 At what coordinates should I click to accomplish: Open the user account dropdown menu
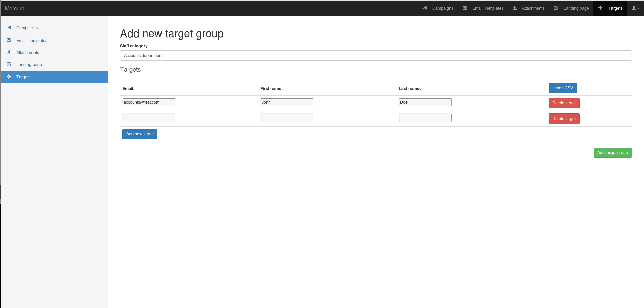[x=635, y=8]
